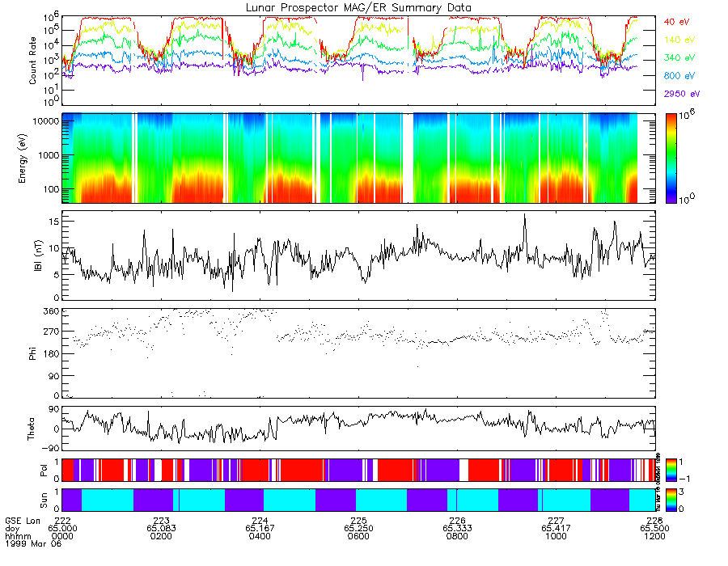The width and height of the screenshot is (728, 566).
Task: Click the '270' tick on the Phi axis
Action: tap(52, 332)
